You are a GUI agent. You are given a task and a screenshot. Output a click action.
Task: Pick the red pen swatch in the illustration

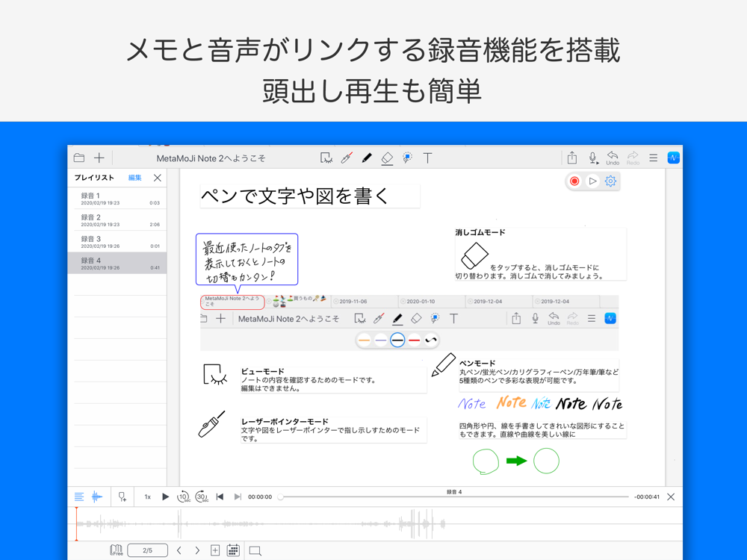415,340
